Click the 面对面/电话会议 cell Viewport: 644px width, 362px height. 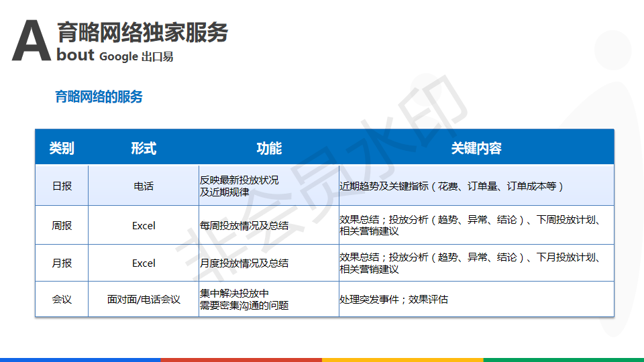(x=144, y=299)
